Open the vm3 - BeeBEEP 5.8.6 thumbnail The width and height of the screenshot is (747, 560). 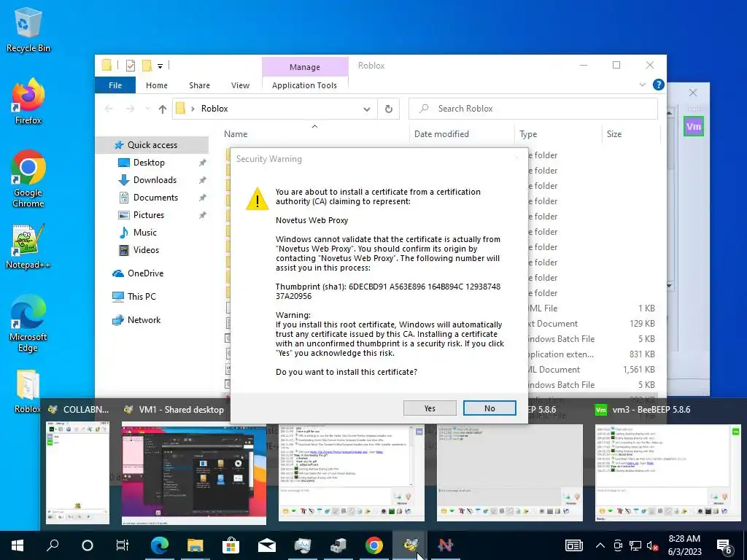(668, 472)
